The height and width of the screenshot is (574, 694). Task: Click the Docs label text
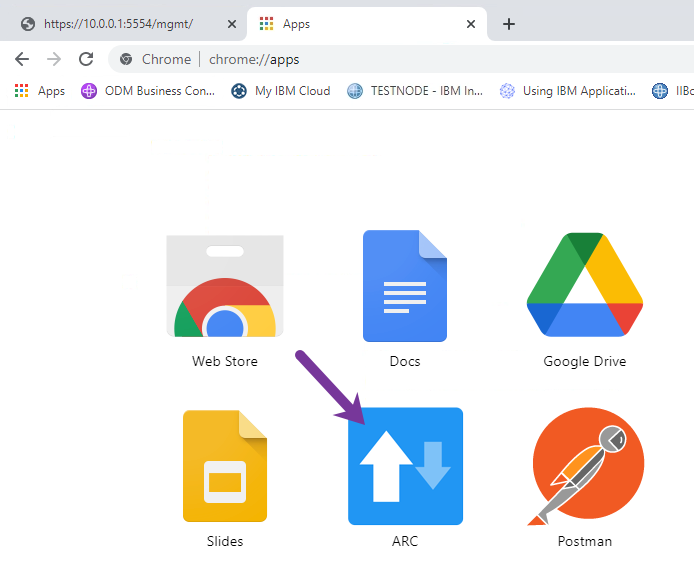(405, 361)
